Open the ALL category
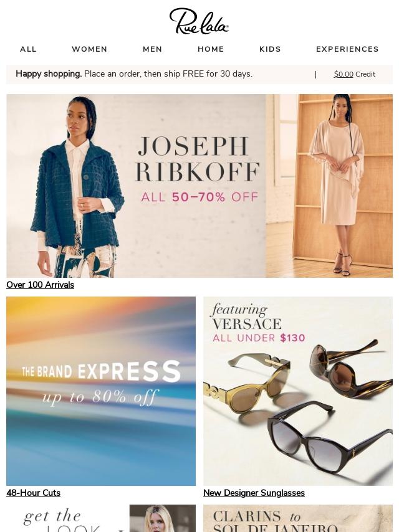The width and height of the screenshot is (399, 532). coord(28,49)
